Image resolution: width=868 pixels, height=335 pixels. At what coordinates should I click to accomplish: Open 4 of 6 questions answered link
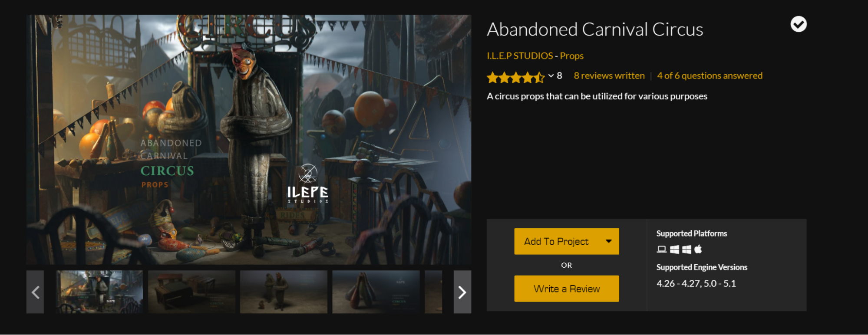[710, 76]
